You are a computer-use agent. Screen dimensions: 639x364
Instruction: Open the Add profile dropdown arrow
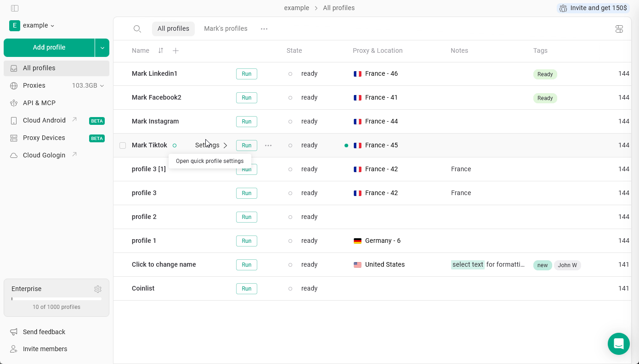coord(102,48)
